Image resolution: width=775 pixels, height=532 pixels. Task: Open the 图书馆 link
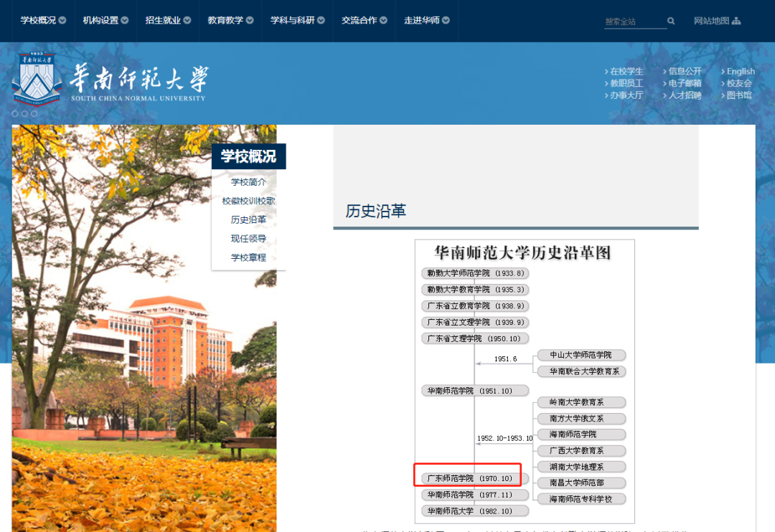click(739, 95)
